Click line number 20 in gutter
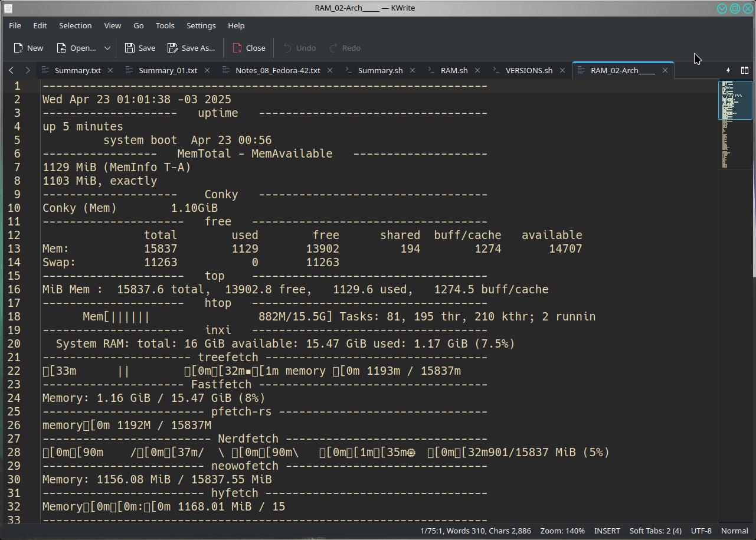Screen dimensions: 756x540 14,343
